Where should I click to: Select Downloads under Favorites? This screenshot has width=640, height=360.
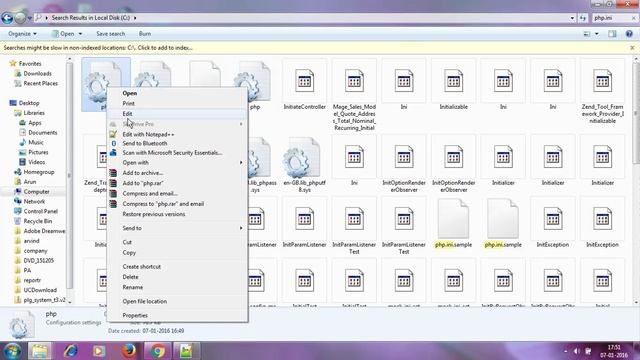pos(33,73)
